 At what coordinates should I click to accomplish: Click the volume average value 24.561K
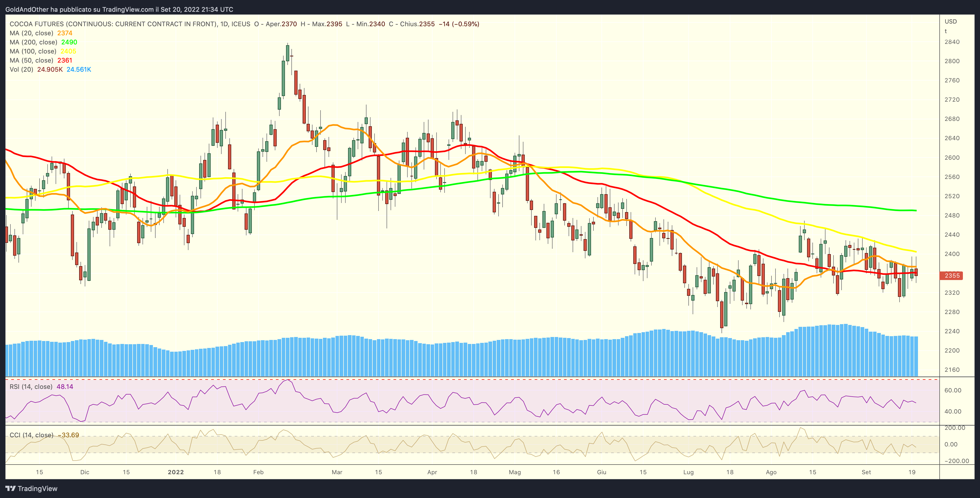click(x=79, y=70)
